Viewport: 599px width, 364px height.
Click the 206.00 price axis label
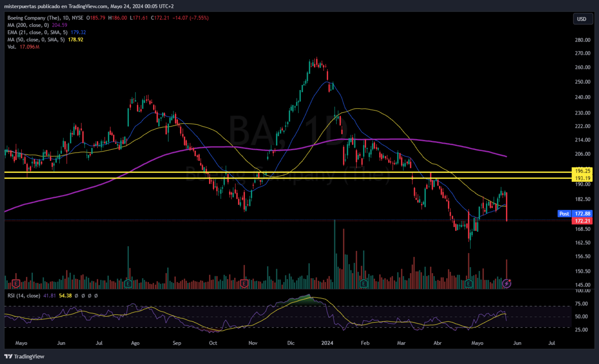(x=583, y=154)
